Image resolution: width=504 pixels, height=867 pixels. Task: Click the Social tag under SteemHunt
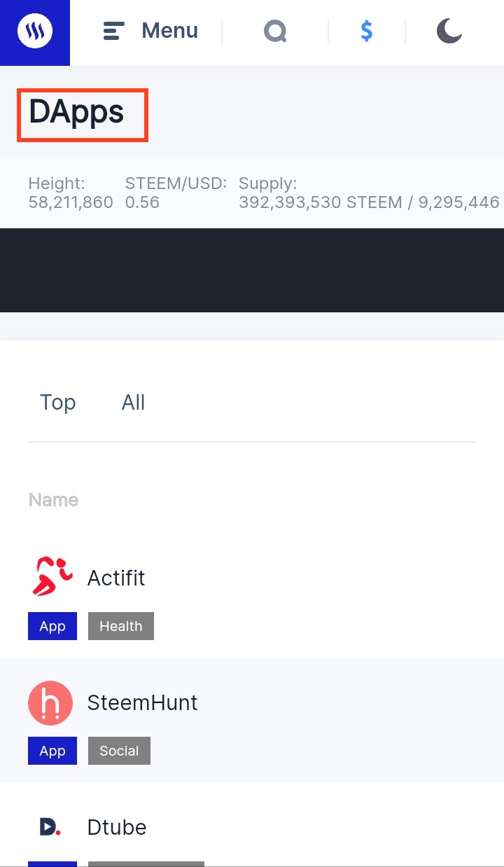(119, 751)
